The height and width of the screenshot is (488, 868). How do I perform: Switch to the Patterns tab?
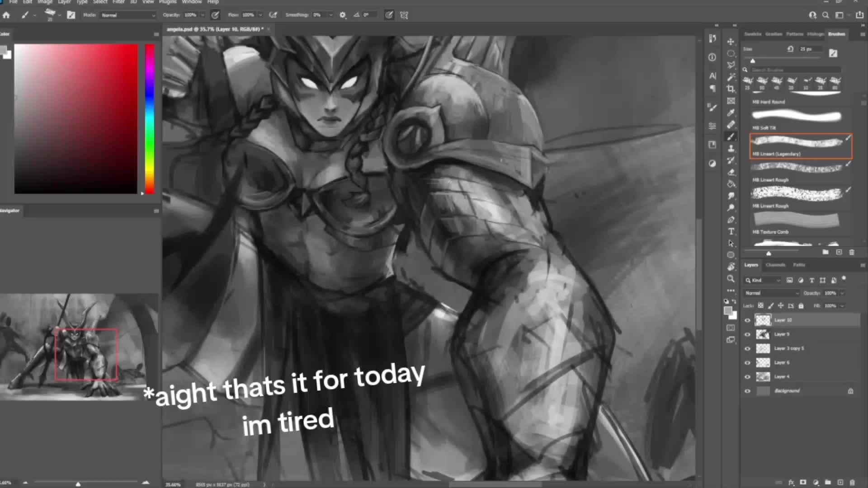[795, 34]
